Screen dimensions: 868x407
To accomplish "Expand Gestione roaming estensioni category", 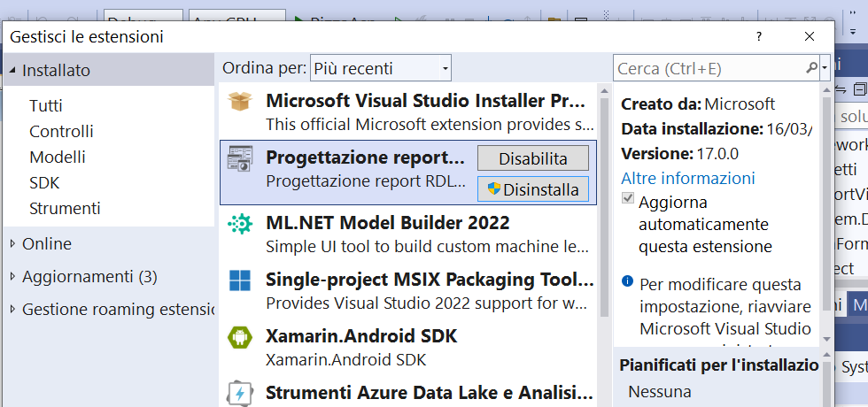I will pyautogui.click(x=13, y=309).
